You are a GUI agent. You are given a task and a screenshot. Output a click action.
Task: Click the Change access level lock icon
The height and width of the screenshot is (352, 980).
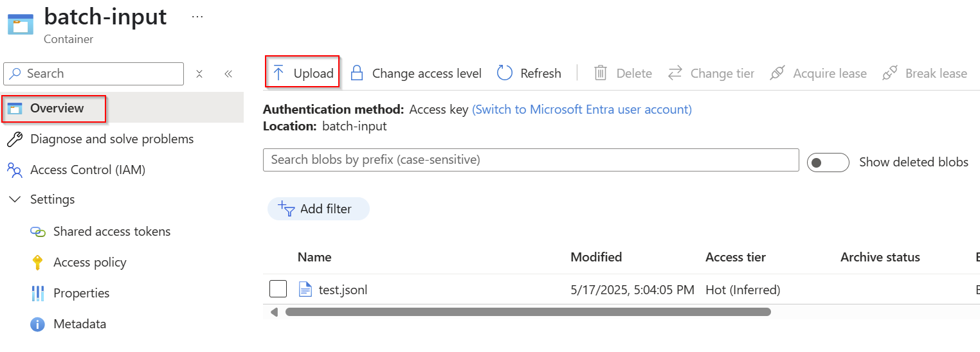[x=357, y=73]
